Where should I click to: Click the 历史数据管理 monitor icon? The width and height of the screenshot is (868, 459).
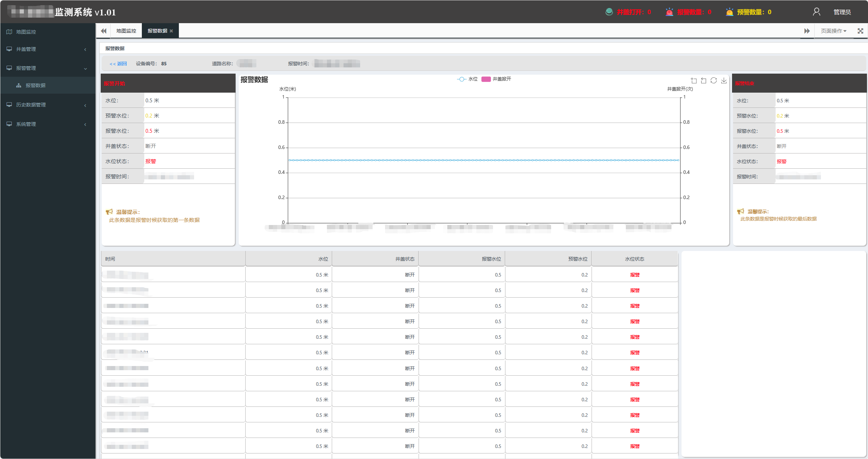coord(9,105)
